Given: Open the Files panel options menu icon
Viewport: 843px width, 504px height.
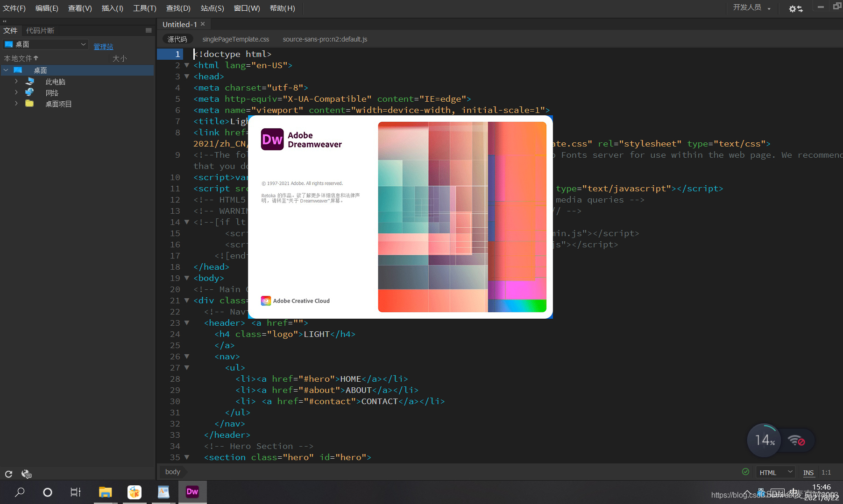Looking at the screenshot, I should point(149,30).
